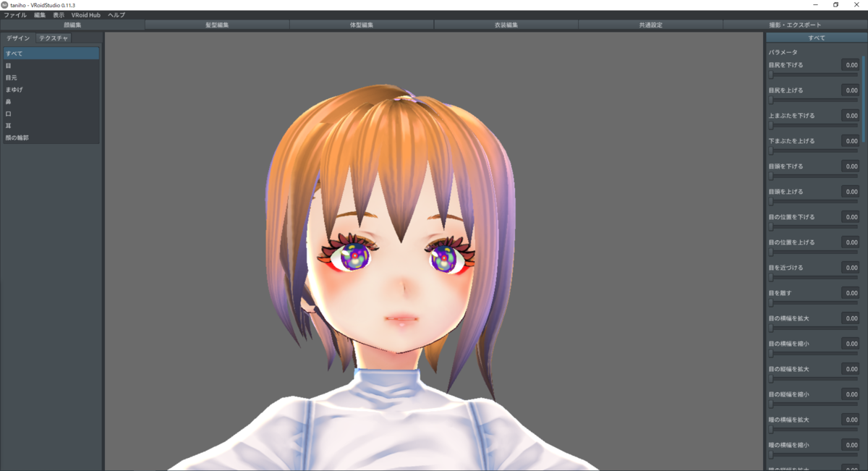Click the すべて header button in right panel
Viewport: 868px width, 471px height.
pos(816,38)
